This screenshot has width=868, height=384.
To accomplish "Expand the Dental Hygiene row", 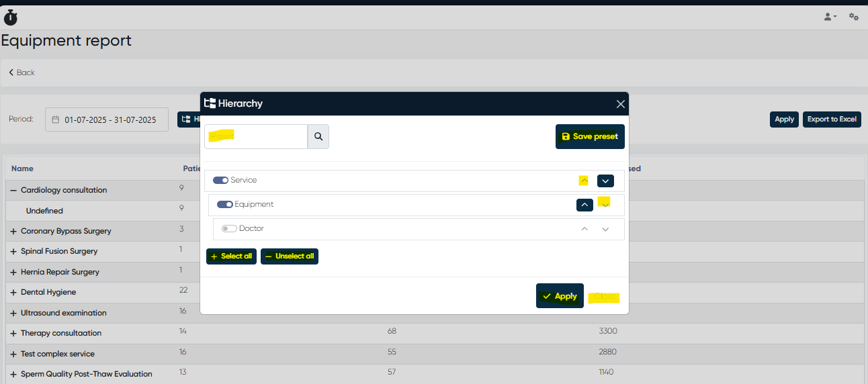I will click(x=13, y=293).
